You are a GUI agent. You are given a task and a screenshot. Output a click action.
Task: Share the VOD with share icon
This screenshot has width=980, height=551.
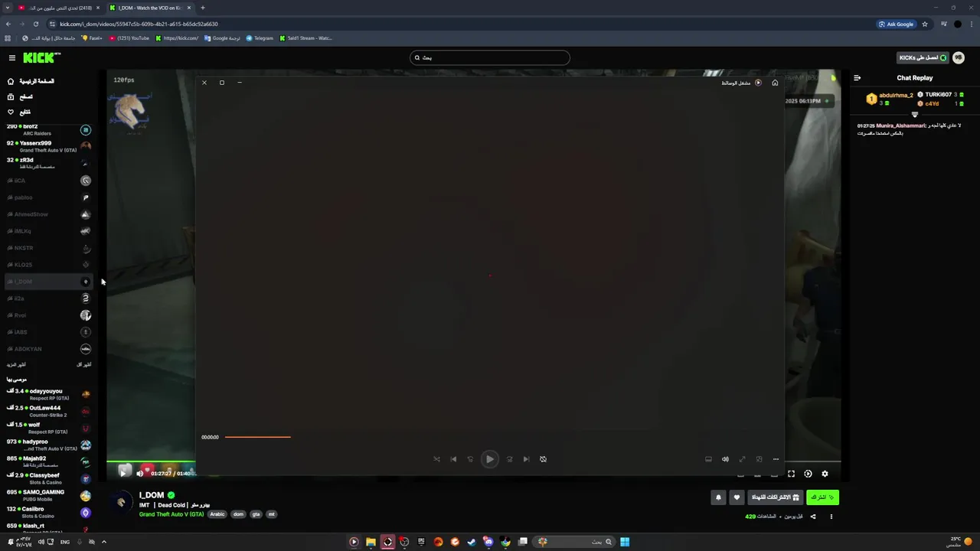(813, 517)
